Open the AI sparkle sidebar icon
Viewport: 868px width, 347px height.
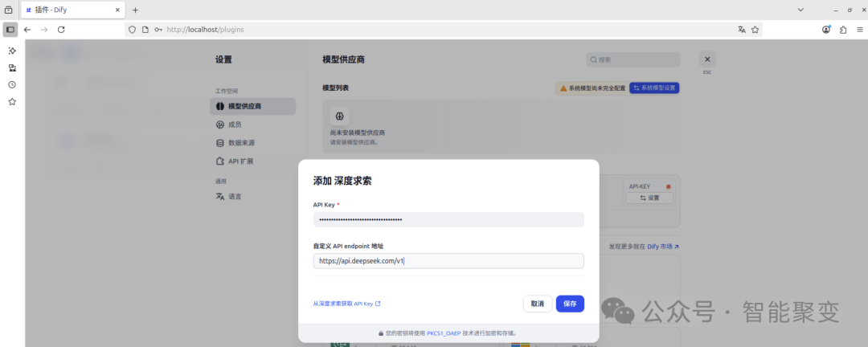click(12, 51)
